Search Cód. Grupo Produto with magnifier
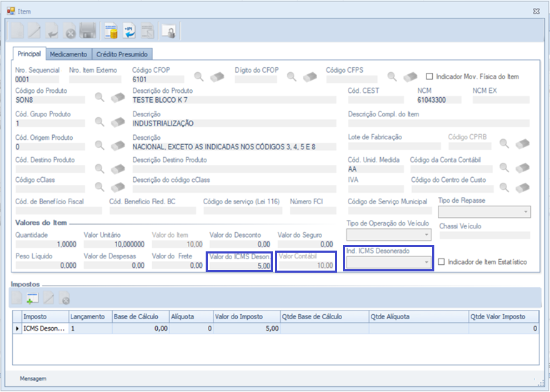This screenshot has height=392, width=550. (101, 121)
